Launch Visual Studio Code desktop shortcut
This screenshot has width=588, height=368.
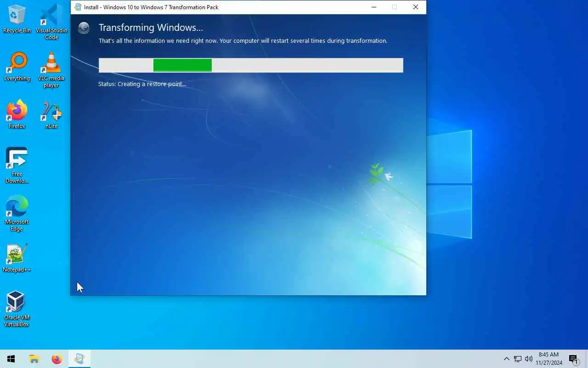(51, 22)
